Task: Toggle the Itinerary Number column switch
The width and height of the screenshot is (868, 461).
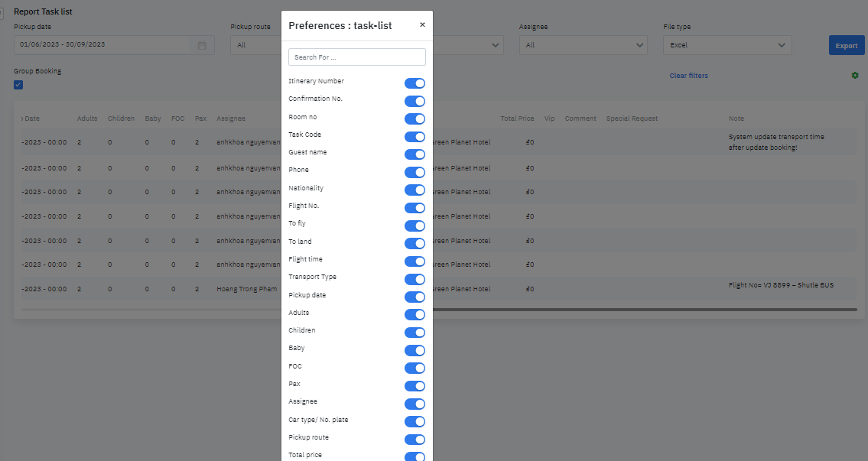Action: pos(414,83)
